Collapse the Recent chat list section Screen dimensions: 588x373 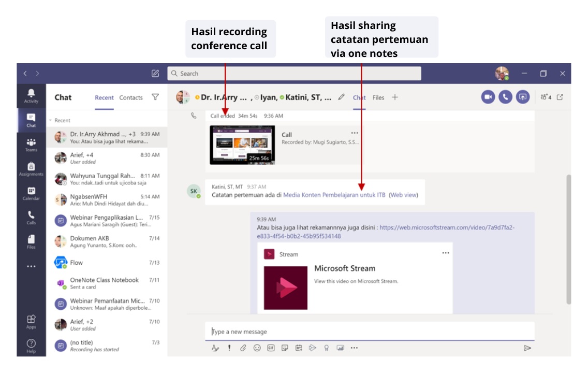point(51,120)
